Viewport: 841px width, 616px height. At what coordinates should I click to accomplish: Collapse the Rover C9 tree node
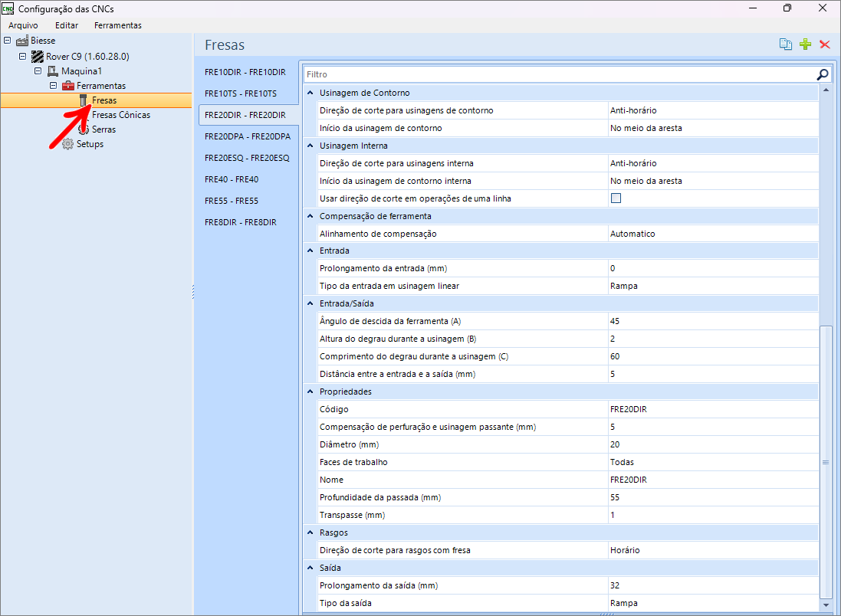[23, 56]
